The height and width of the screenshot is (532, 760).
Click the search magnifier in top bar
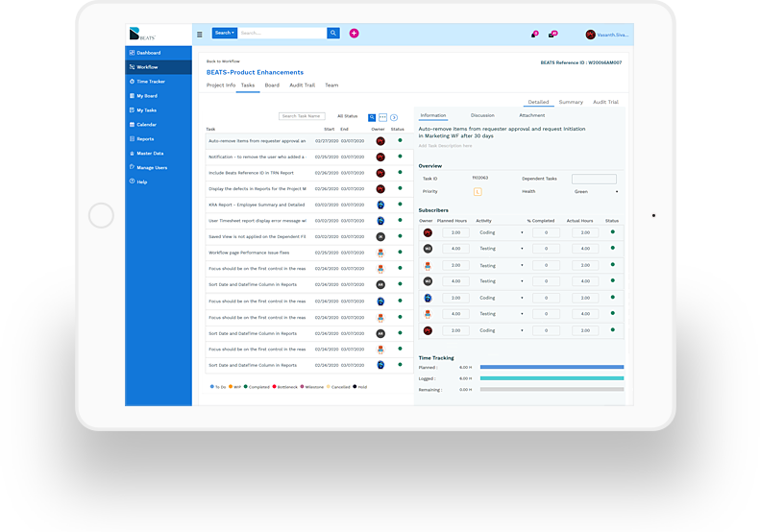click(333, 33)
